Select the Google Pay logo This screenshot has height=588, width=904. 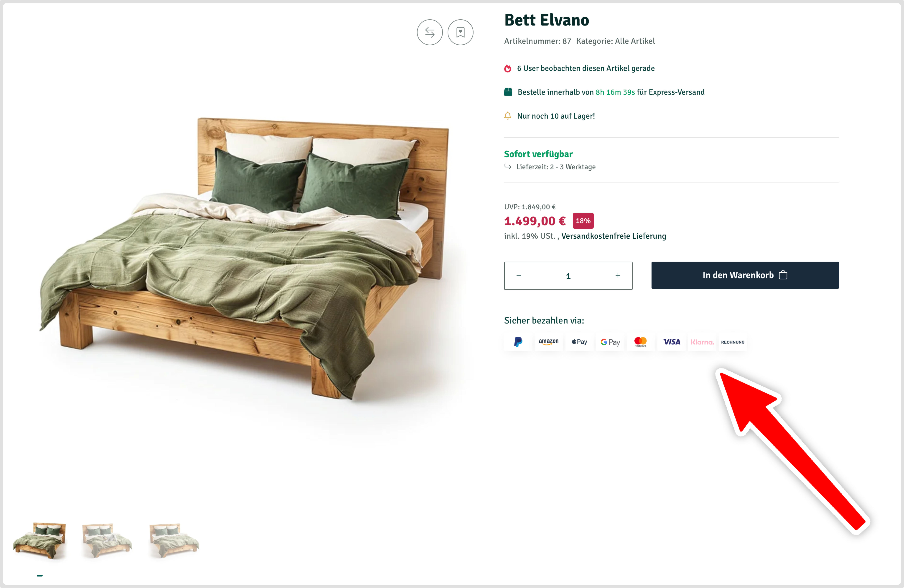point(610,342)
